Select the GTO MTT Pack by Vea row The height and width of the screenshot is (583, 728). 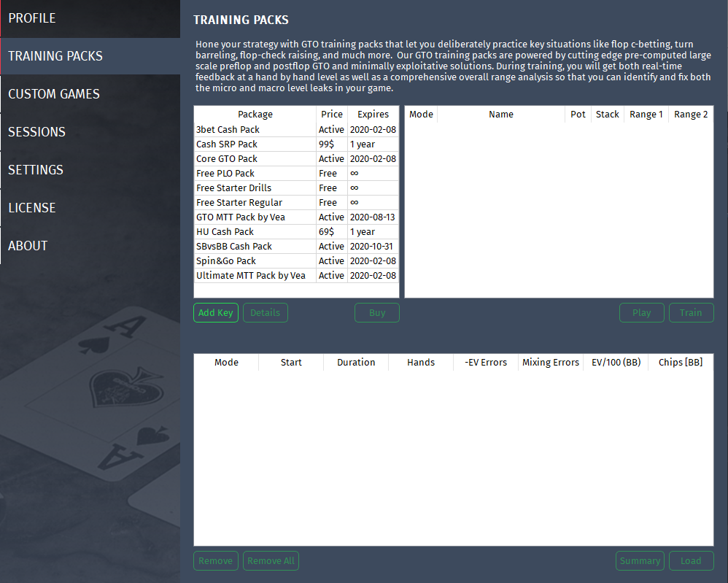(296, 217)
